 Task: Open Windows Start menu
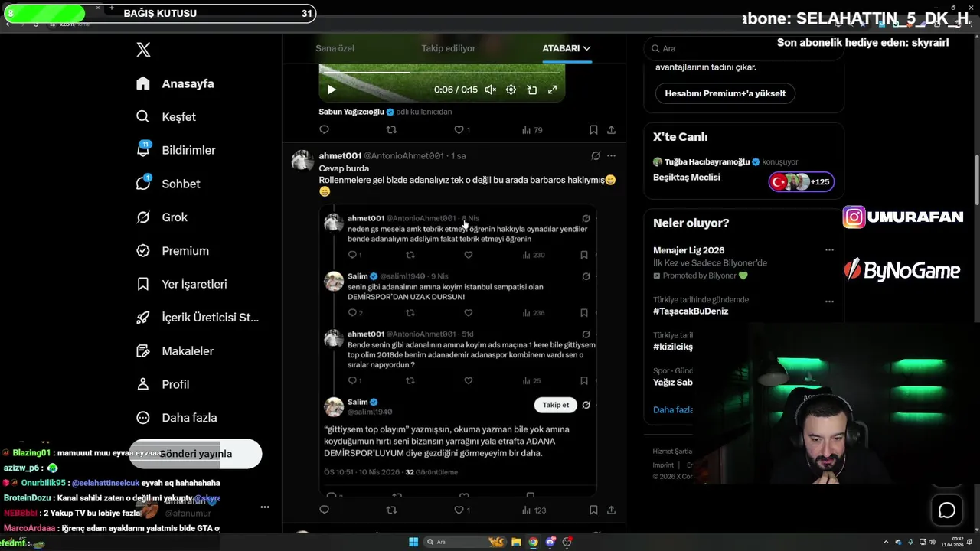pyautogui.click(x=413, y=542)
